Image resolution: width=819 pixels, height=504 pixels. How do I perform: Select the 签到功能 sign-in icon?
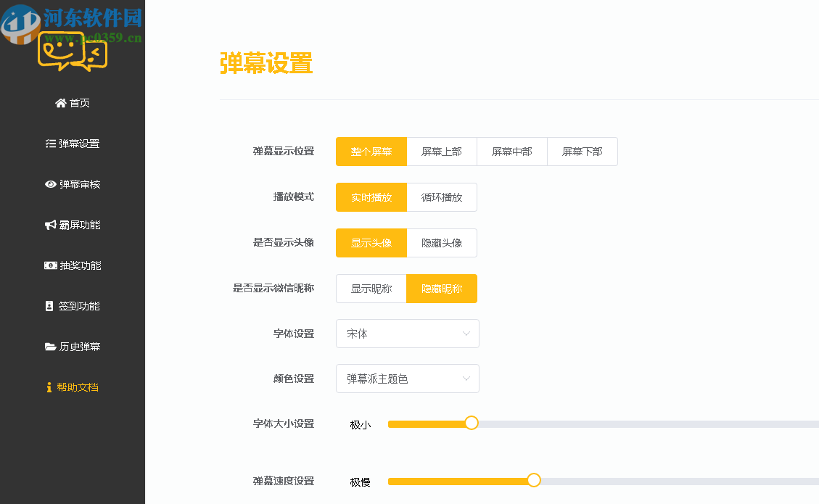click(x=47, y=306)
